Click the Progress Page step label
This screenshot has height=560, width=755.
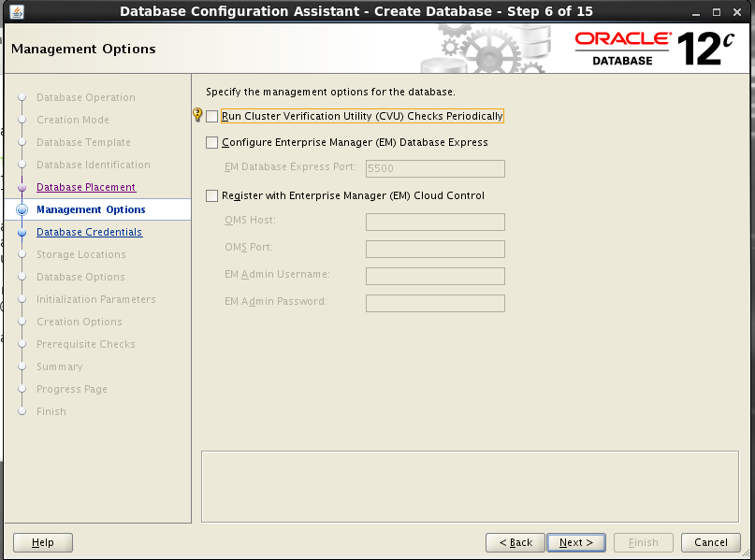72,389
